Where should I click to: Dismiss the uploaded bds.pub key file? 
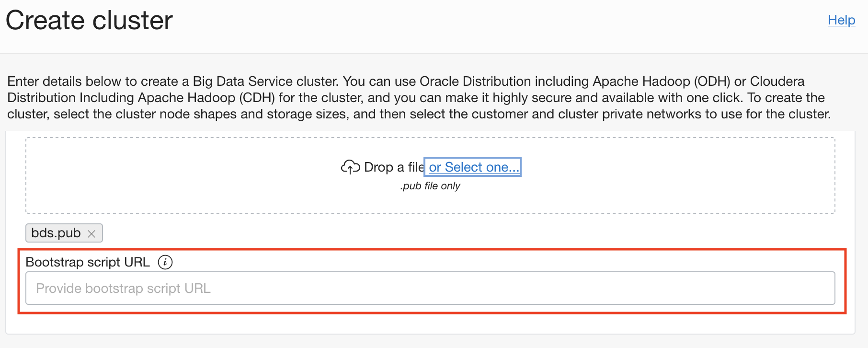click(92, 233)
